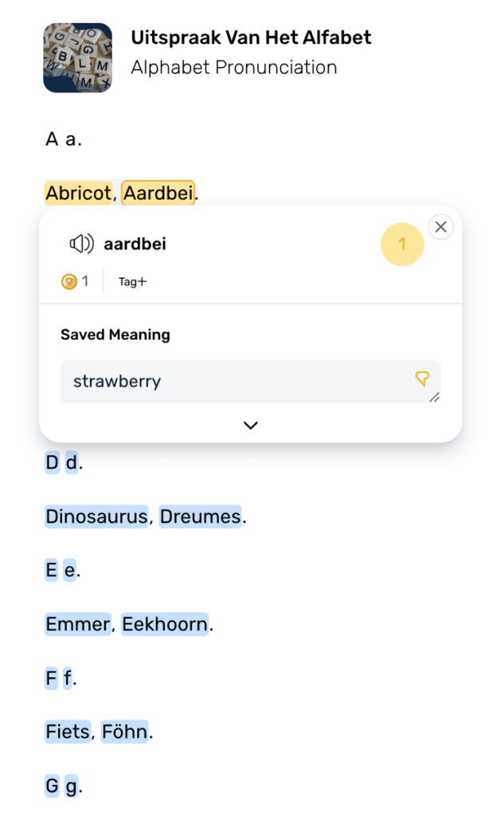Select the highlighted word Abricot
Screen dimensions: 504x816
(x=77, y=193)
